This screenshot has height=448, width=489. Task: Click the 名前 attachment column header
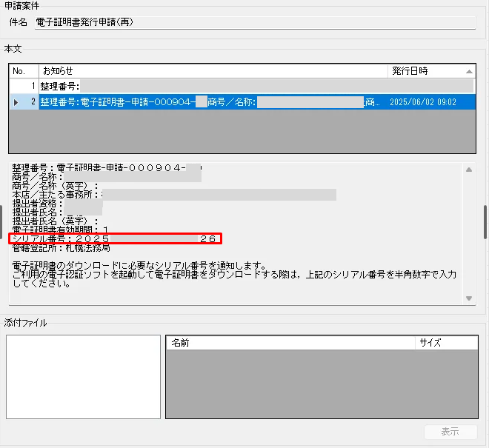tap(289, 343)
